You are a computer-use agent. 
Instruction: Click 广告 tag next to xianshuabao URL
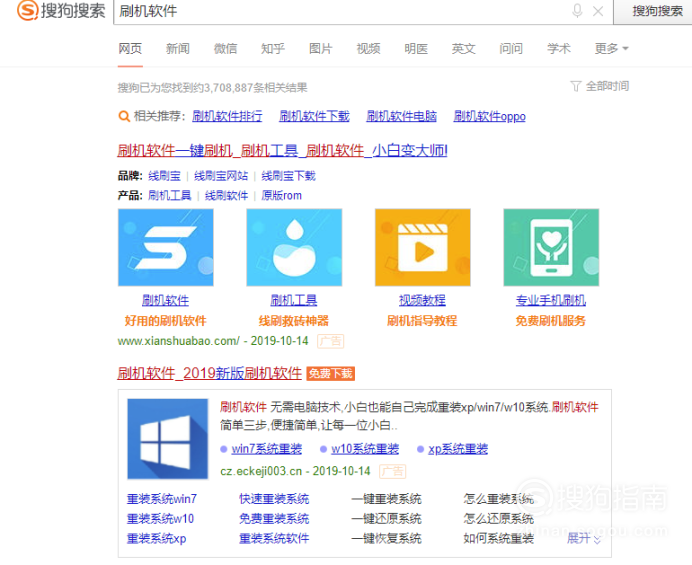pyautogui.click(x=331, y=341)
